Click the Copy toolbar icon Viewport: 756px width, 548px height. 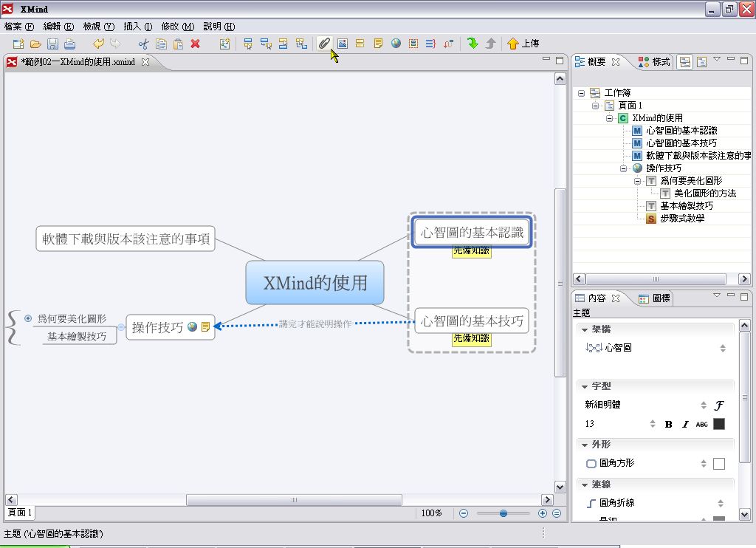161,44
